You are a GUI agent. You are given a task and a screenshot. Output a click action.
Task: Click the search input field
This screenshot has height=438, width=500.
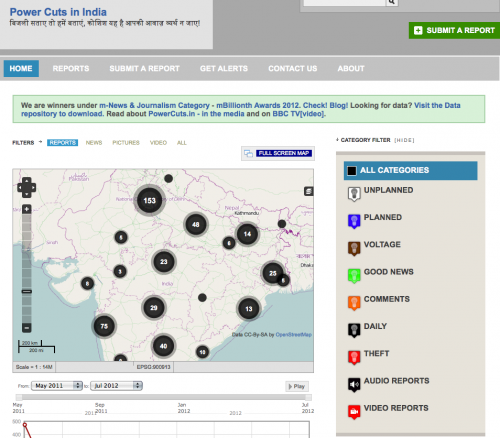tap(344, 2)
